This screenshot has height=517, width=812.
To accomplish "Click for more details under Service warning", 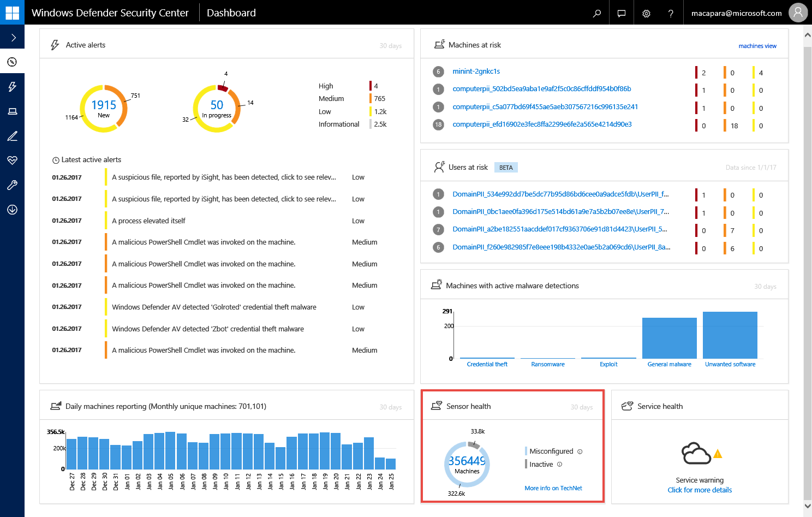I will click(700, 490).
